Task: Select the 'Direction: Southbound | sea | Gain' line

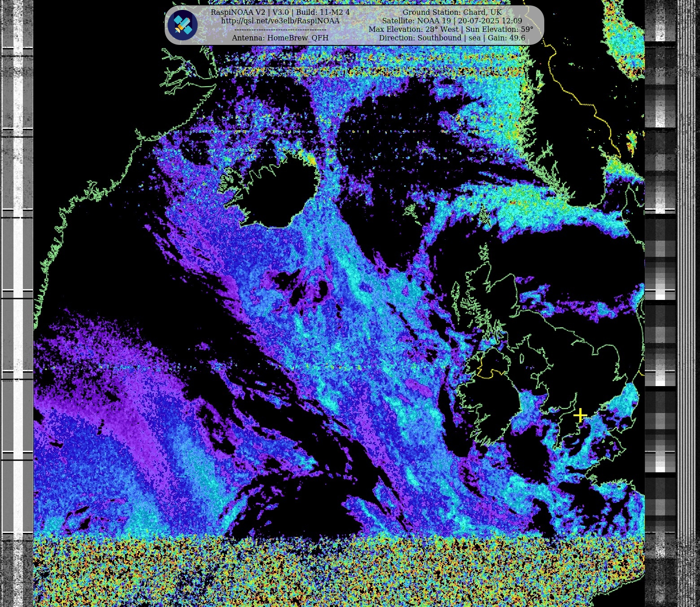Action: click(452, 38)
